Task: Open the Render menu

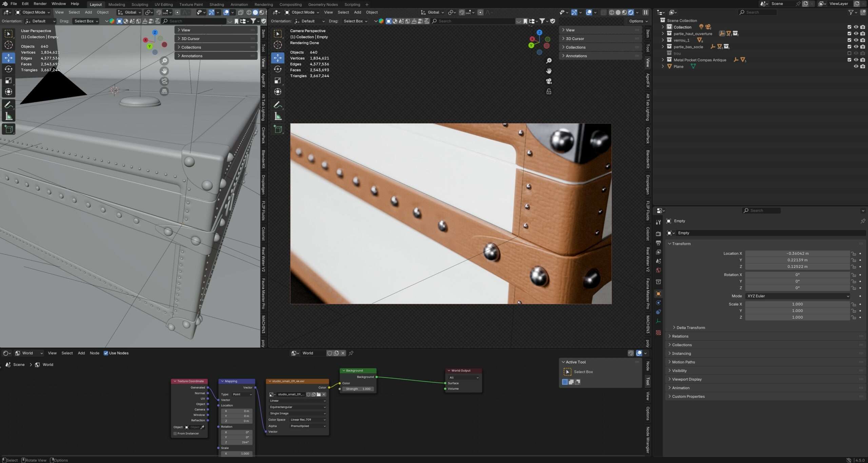Action: pos(40,4)
